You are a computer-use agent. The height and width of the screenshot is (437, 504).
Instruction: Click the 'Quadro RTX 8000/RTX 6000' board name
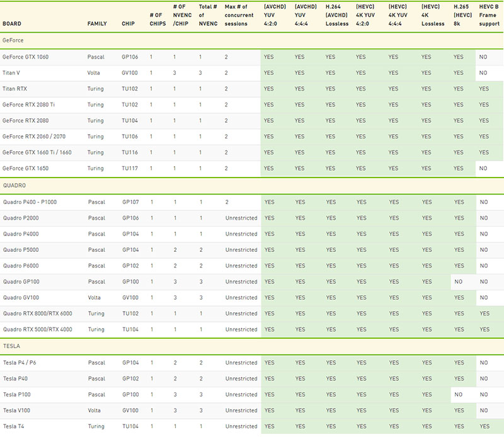coord(38,314)
